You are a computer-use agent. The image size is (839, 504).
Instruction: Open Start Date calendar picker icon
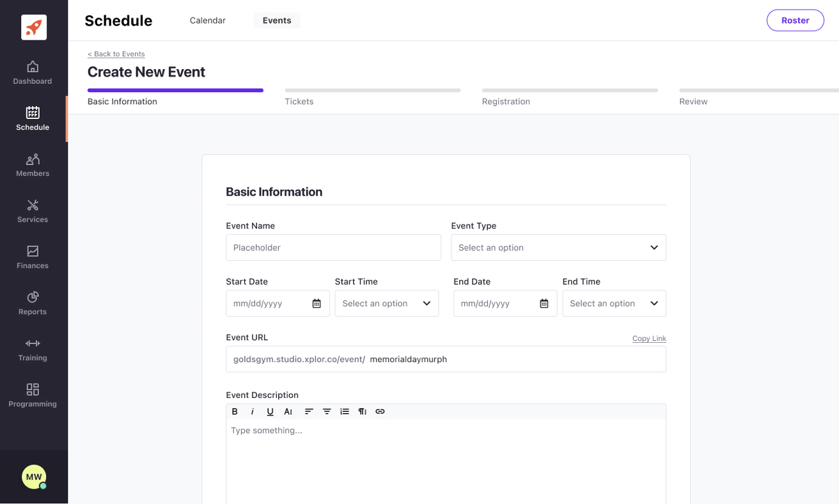point(317,304)
